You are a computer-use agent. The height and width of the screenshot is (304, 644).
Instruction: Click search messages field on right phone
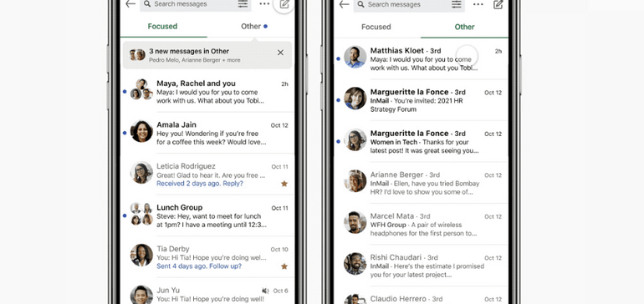click(409, 4)
